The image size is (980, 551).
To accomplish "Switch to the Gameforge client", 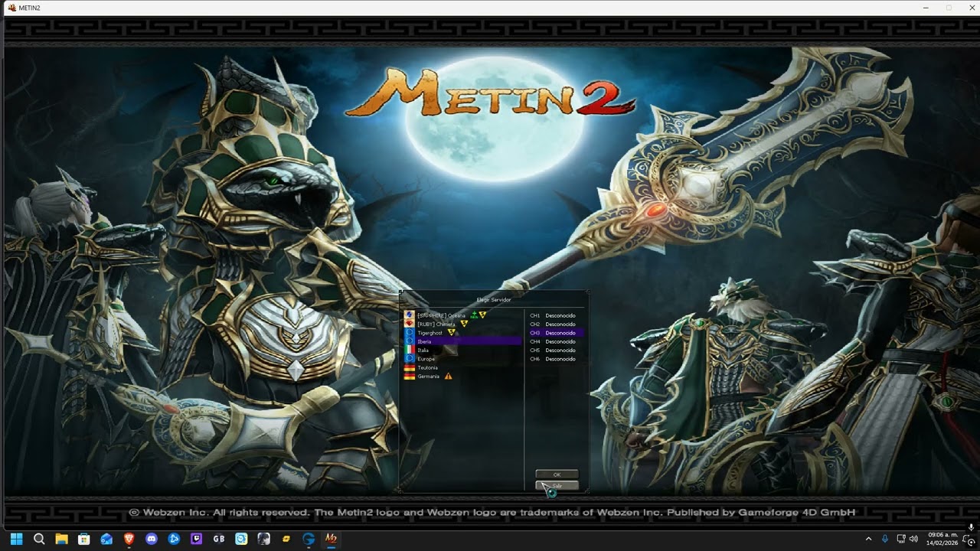I will coord(309,539).
